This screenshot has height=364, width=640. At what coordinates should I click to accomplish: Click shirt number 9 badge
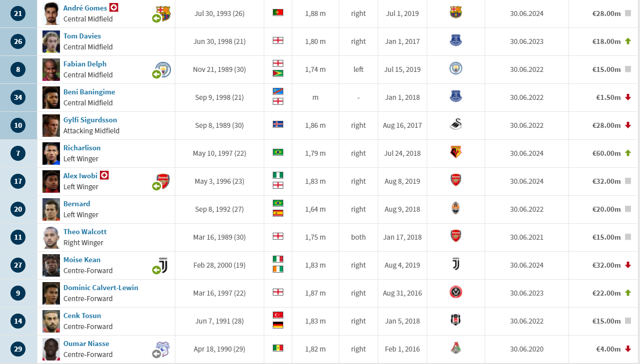click(18, 293)
